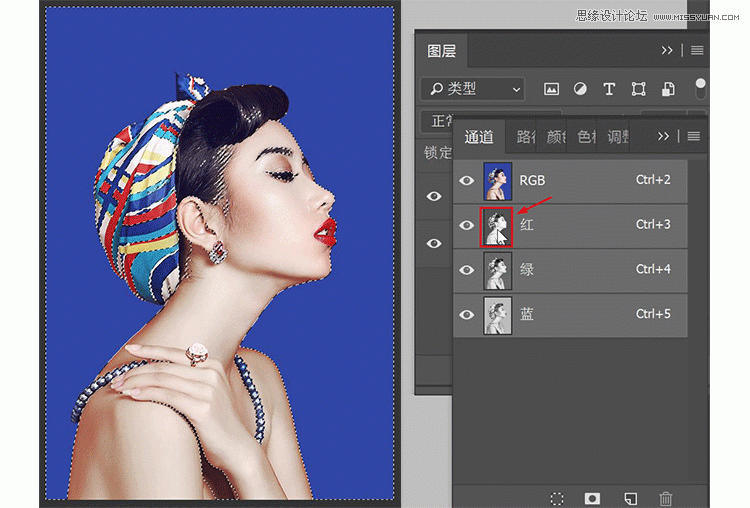Delete current channel with trash icon
This screenshot has width=750, height=508.
(x=665, y=498)
